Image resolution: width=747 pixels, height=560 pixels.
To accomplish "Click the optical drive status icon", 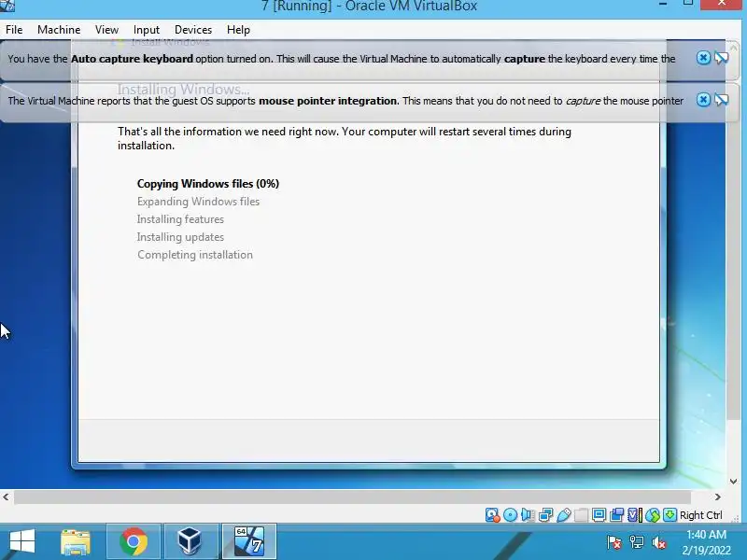I will 510,515.
